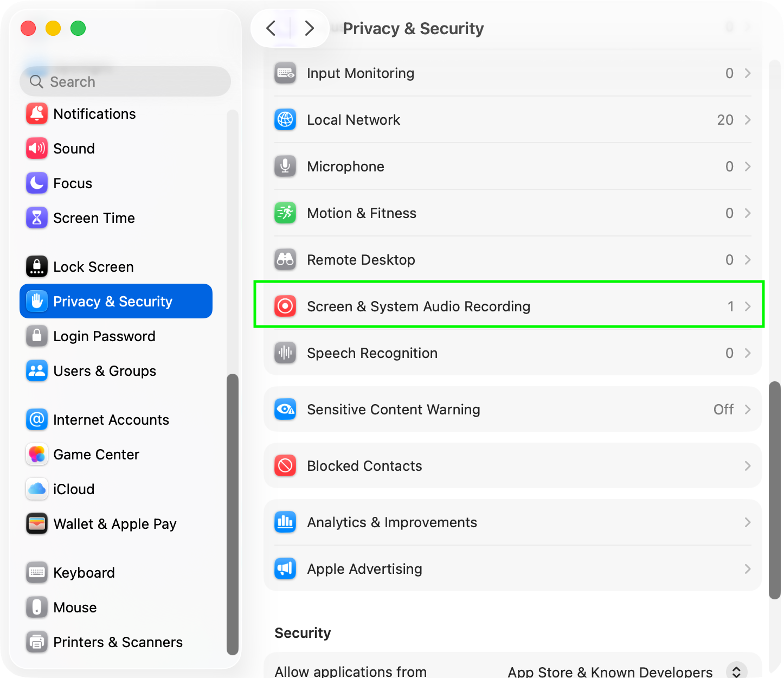Click the Blocked Contacts red icon
784x678 pixels.
click(285, 466)
